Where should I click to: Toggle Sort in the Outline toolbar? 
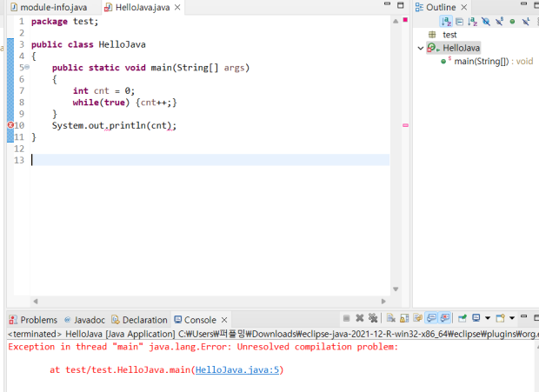tap(472, 21)
